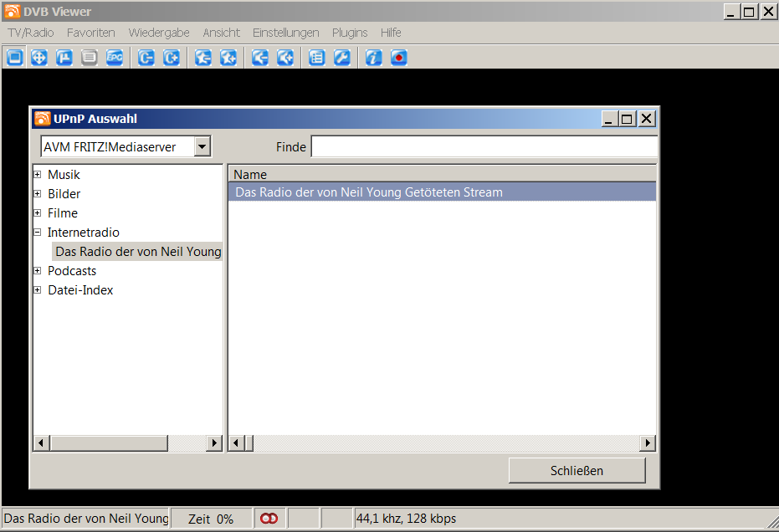
Task: Switch to next channel (C+) icon
Action: coord(172,58)
